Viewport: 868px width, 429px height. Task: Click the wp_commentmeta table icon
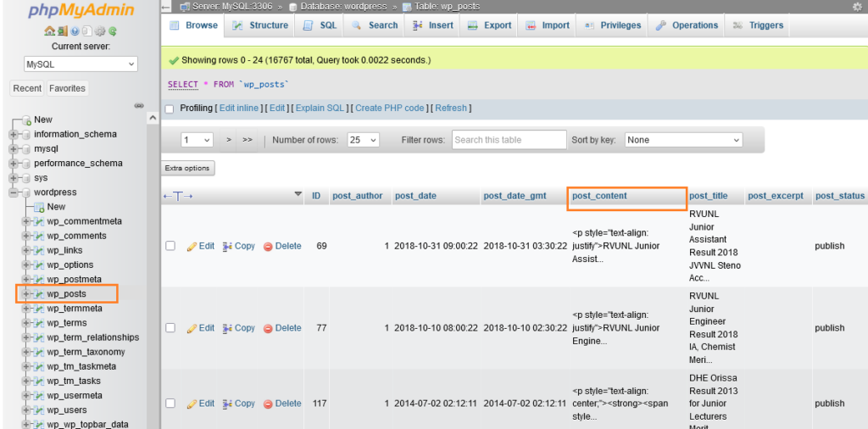[39, 221]
